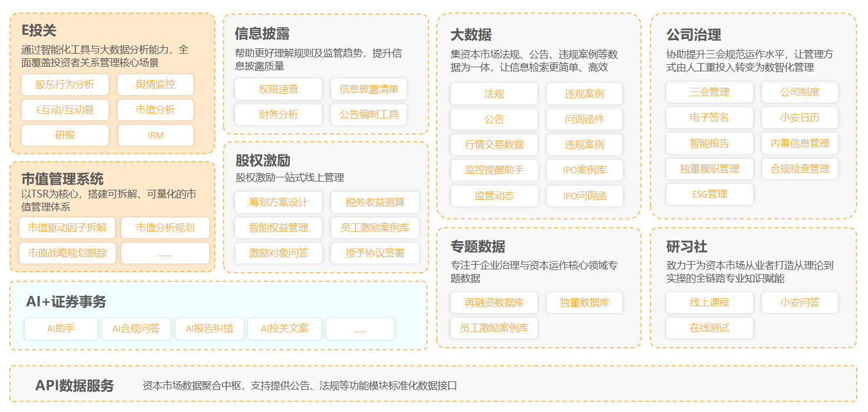868x412 pixels.
Task: Open 市值驱动因子拆解 feature
Action: (x=67, y=228)
